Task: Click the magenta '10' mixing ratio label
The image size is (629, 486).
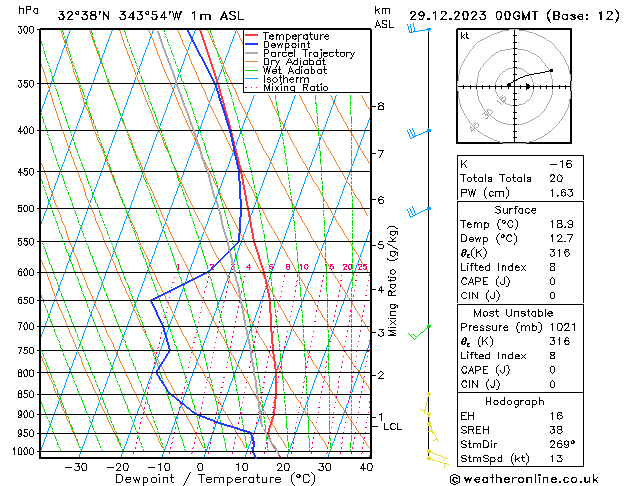Action: click(x=304, y=267)
